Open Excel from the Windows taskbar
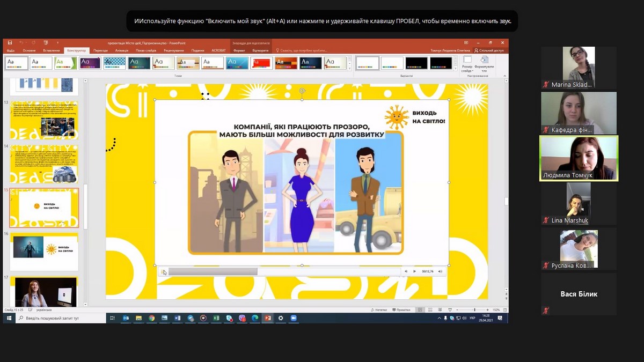The height and width of the screenshot is (362, 644). coord(216,318)
